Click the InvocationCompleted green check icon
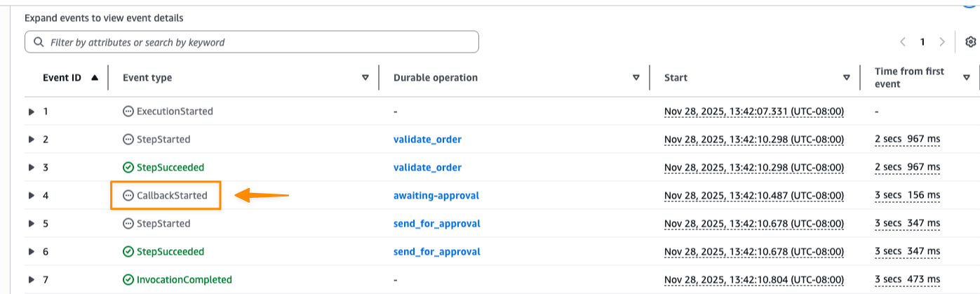 pyautogui.click(x=128, y=280)
